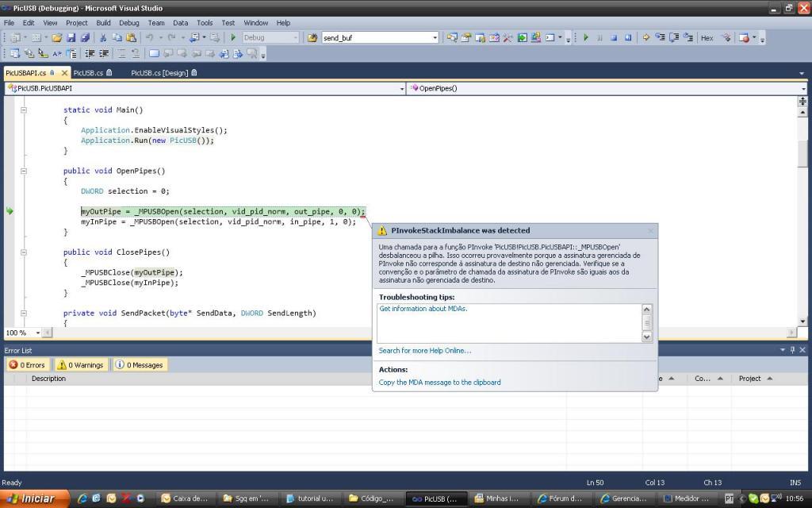Image resolution: width=812 pixels, height=508 pixels.
Task: Open the Error List window position dropdown
Action: coord(783,350)
